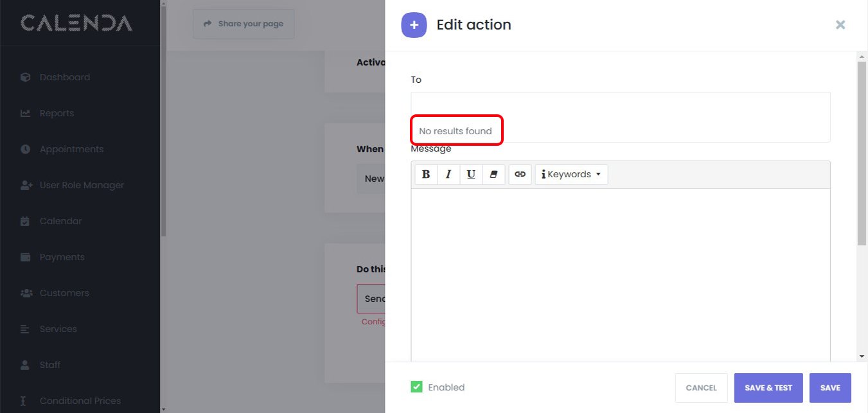
Task: Click the Save button
Action: [x=830, y=388]
